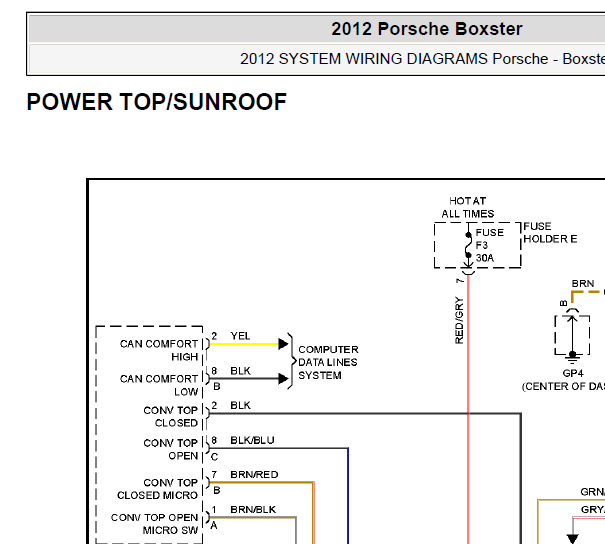Click the 'CAN COMFORT HIGH' label

(x=159, y=350)
